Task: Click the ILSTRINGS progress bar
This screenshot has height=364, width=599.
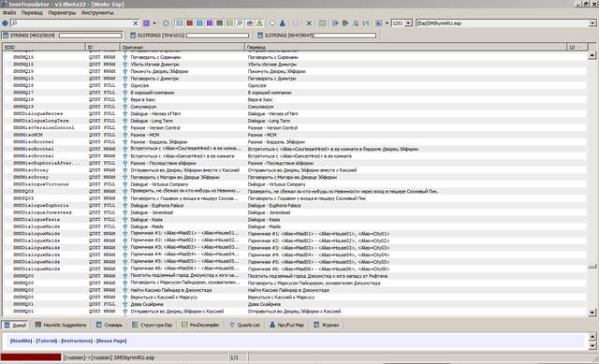Action: (x=345, y=36)
